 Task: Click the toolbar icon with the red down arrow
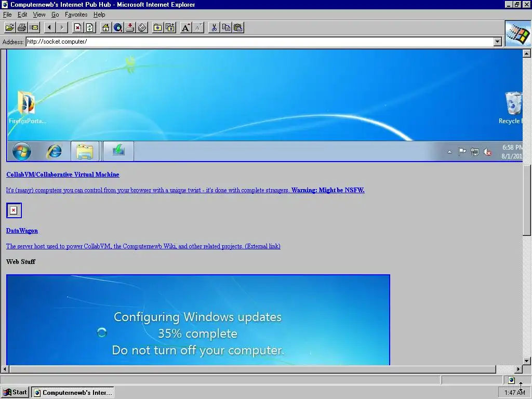(130, 28)
